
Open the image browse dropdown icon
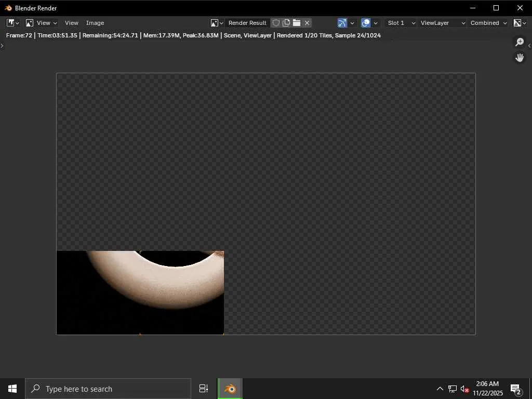(x=217, y=23)
